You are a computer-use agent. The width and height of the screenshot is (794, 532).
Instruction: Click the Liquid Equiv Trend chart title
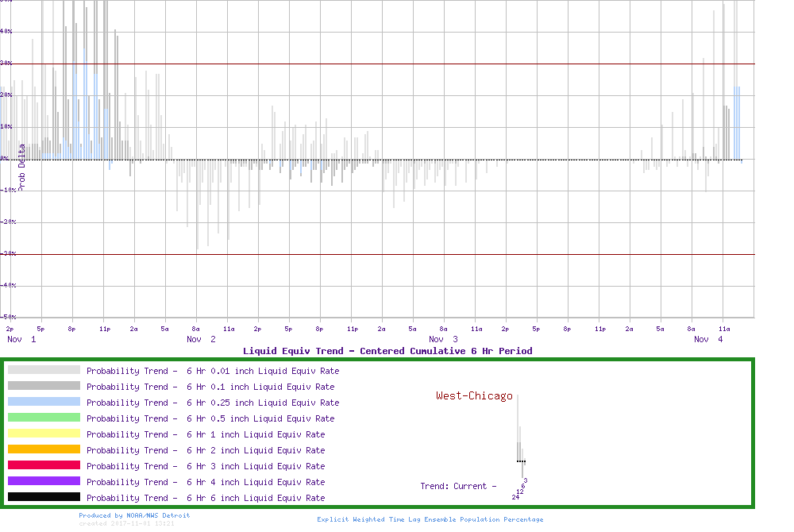click(387, 351)
